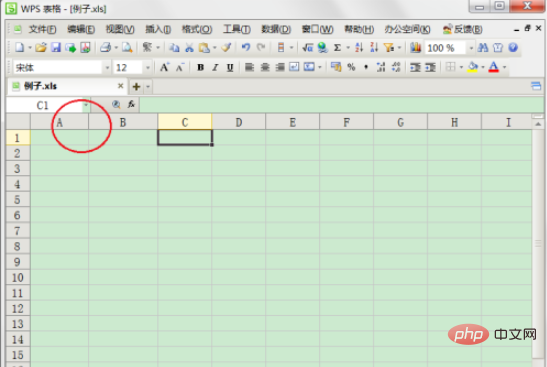This screenshot has width=547, height=367.
Task: Toggle Bold formatting
Action: (200, 67)
